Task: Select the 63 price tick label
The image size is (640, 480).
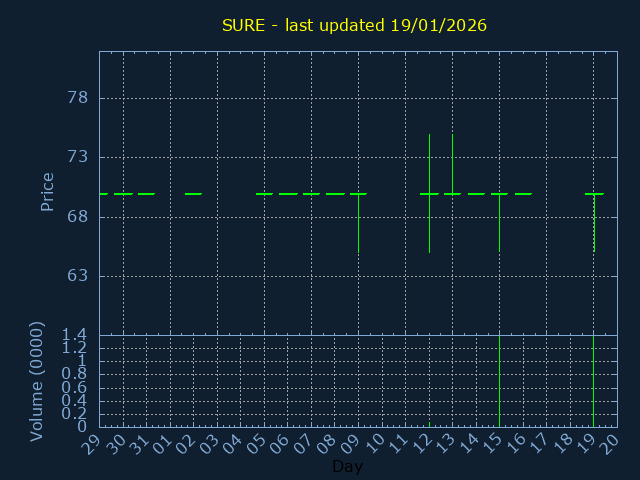Action: pyautogui.click(x=76, y=276)
